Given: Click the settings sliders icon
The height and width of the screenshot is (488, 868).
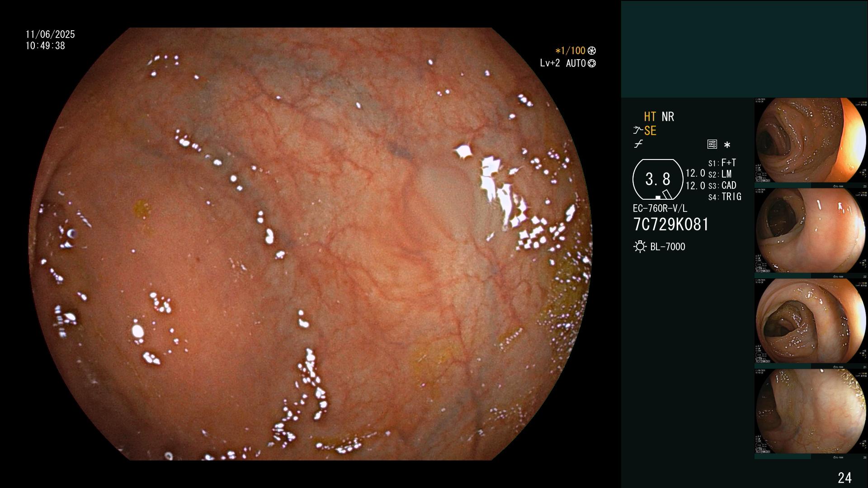Looking at the screenshot, I should 712,145.
